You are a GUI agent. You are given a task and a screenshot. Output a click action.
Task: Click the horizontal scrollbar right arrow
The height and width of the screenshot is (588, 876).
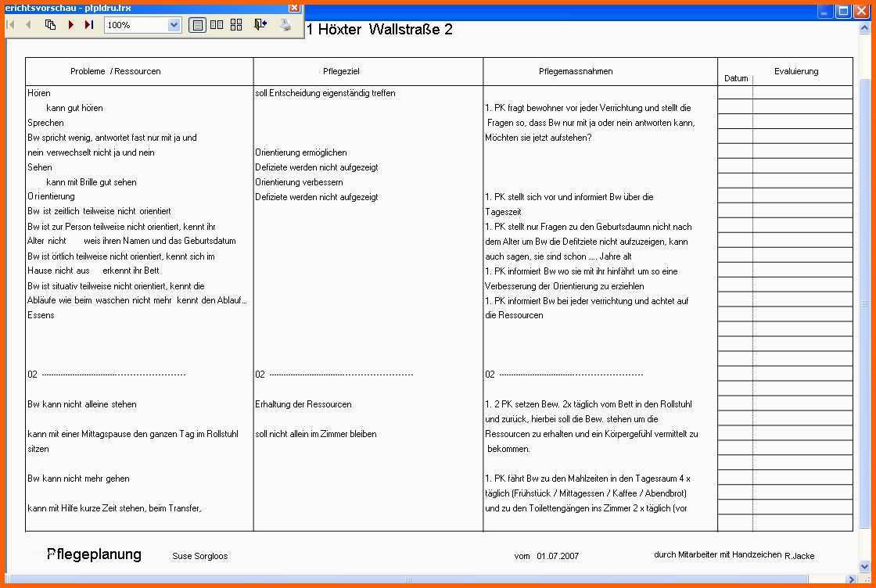[x=852, y=579]
